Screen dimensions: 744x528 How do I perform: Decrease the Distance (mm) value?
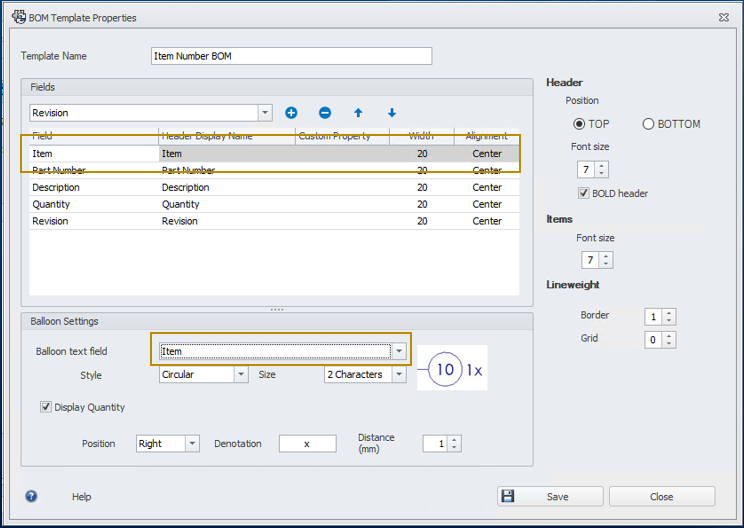[x=454, y=447]
